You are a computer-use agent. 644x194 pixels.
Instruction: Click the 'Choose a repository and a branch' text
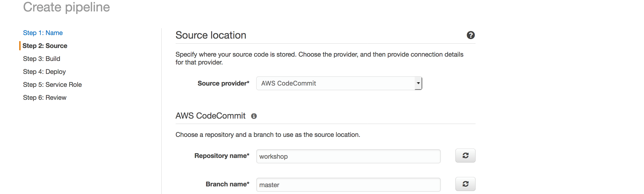pyautogui.click(x=268, y=135)
